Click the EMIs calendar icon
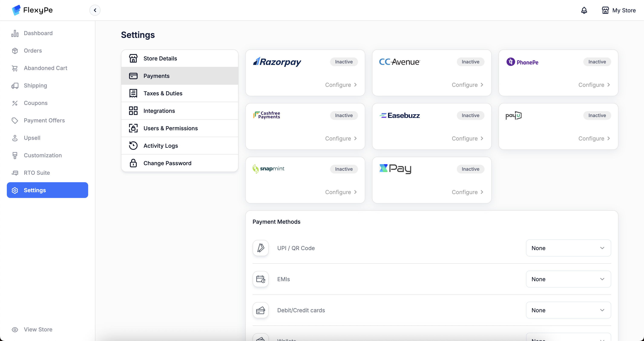644x341 pixels. [260, 279]
